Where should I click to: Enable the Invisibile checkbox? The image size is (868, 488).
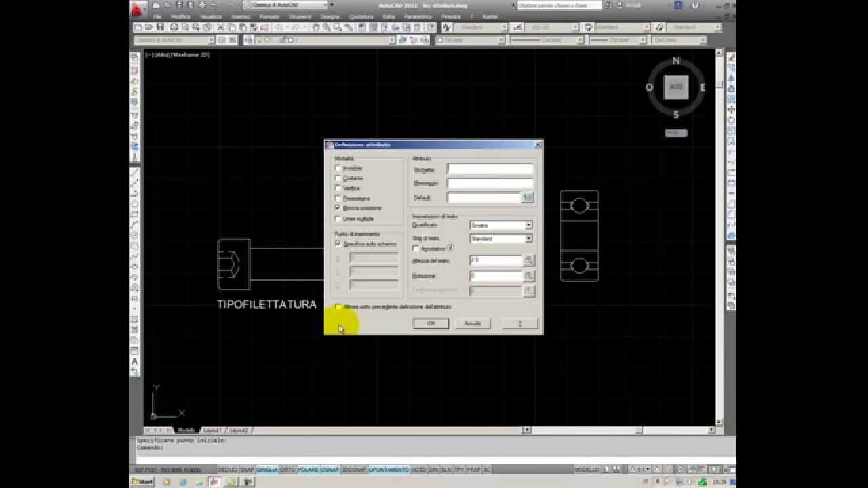[x=338, y=168]
